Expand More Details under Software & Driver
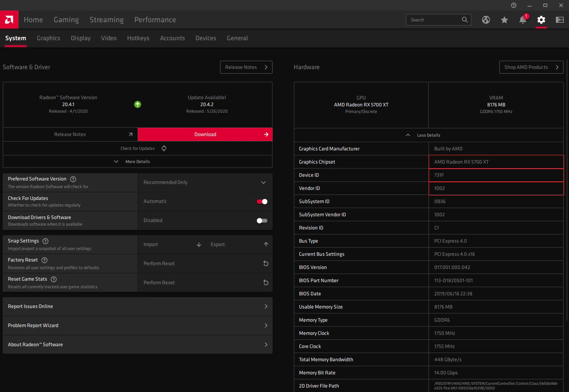Viewport: 569px width, 392px height. [137, 161]
